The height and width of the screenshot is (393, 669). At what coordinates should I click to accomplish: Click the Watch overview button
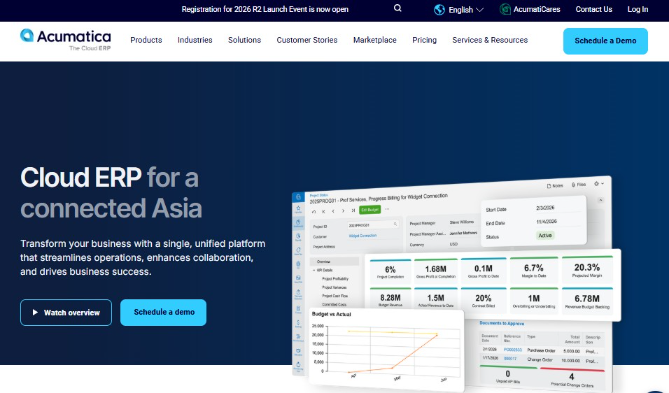tap(66, 312)
